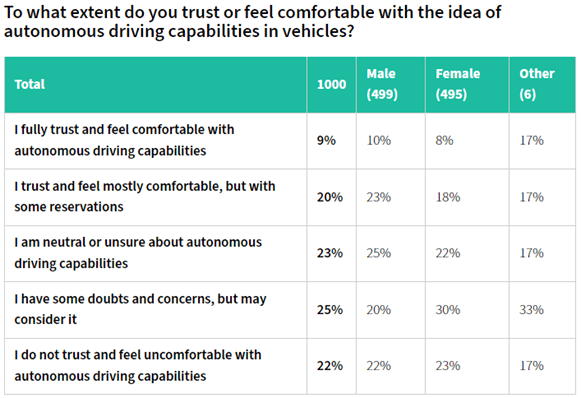Click the 'mostly comfortable, some reservations' row label

coord(156,197)
